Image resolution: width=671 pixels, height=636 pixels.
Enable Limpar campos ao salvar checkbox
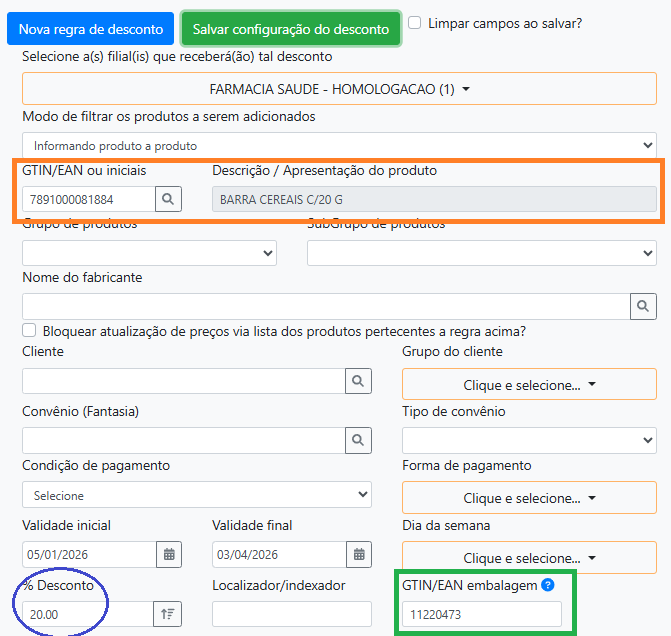pyautogui.click(x=415, y=22)
